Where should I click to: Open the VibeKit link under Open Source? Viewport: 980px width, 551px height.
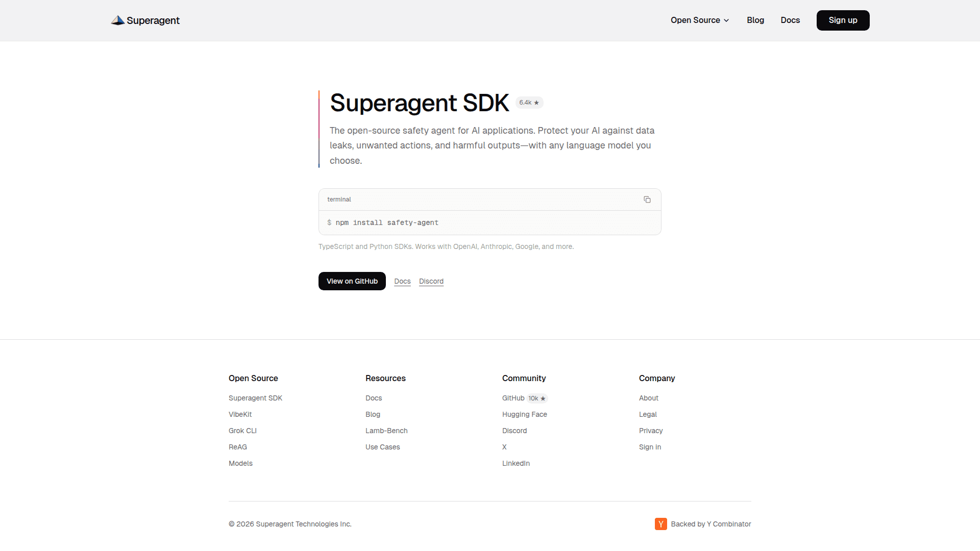pos(240,414)
